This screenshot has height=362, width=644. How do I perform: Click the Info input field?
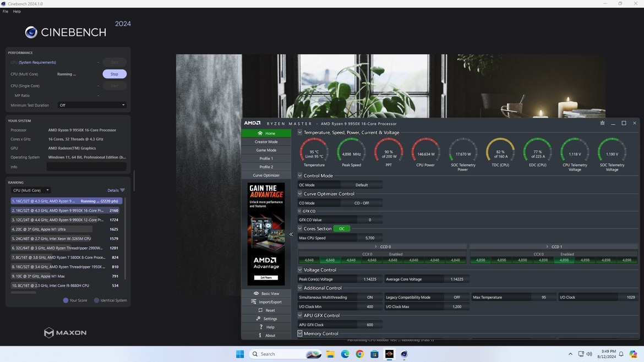tap(86, 167)
